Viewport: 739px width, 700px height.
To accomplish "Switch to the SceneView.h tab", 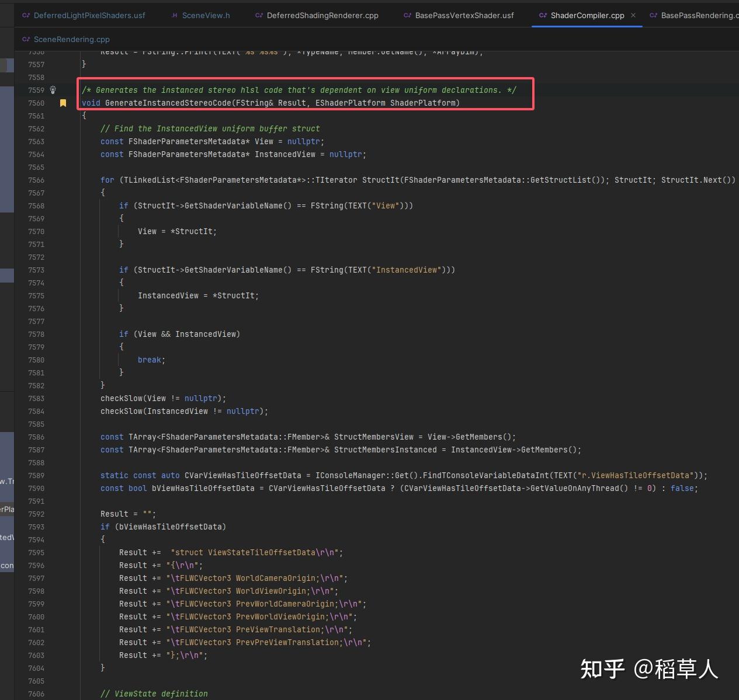I will 206,15.
